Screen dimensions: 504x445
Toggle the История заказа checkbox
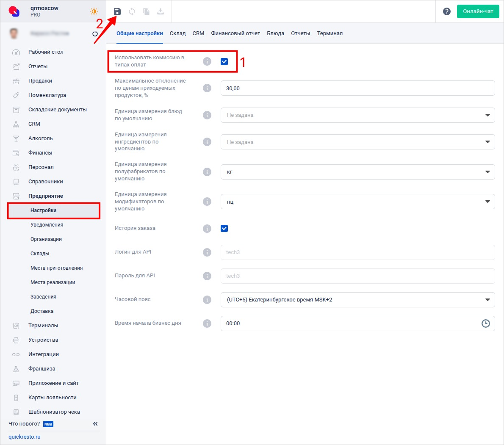[224, 229]
